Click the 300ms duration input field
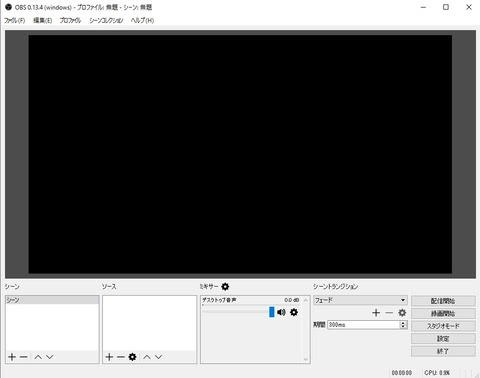 pyautogui.click(x=364, y=324)
